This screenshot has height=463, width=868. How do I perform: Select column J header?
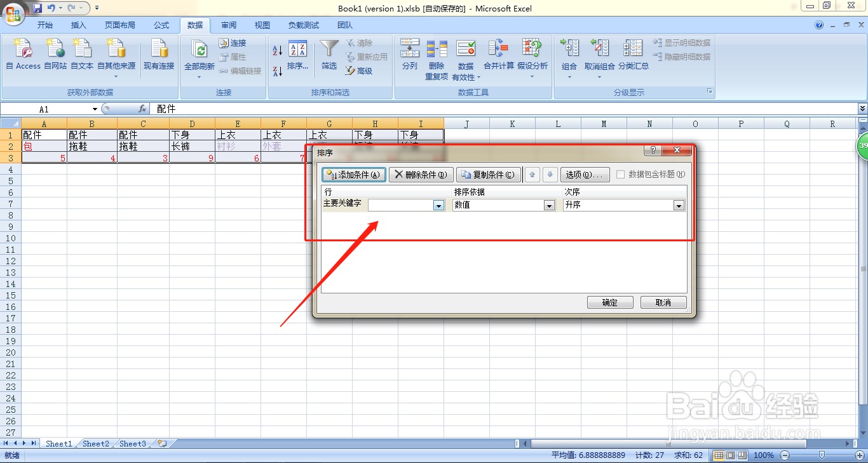point(466,124)
